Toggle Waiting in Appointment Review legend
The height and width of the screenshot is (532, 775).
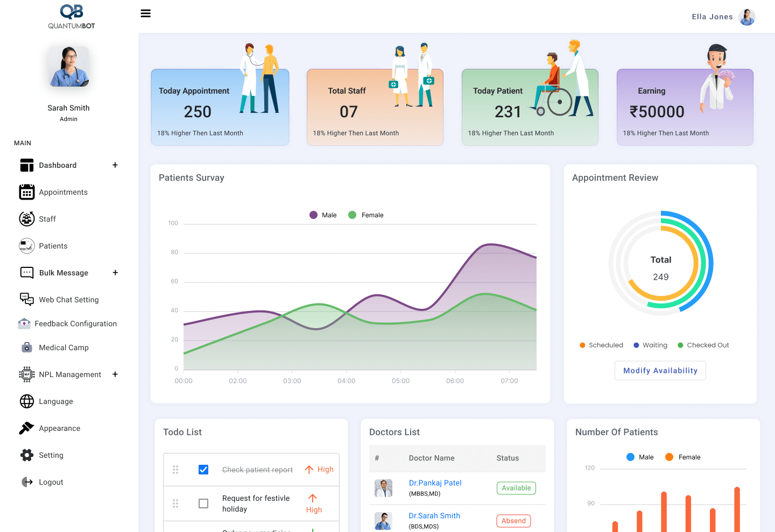click(651, 345)
